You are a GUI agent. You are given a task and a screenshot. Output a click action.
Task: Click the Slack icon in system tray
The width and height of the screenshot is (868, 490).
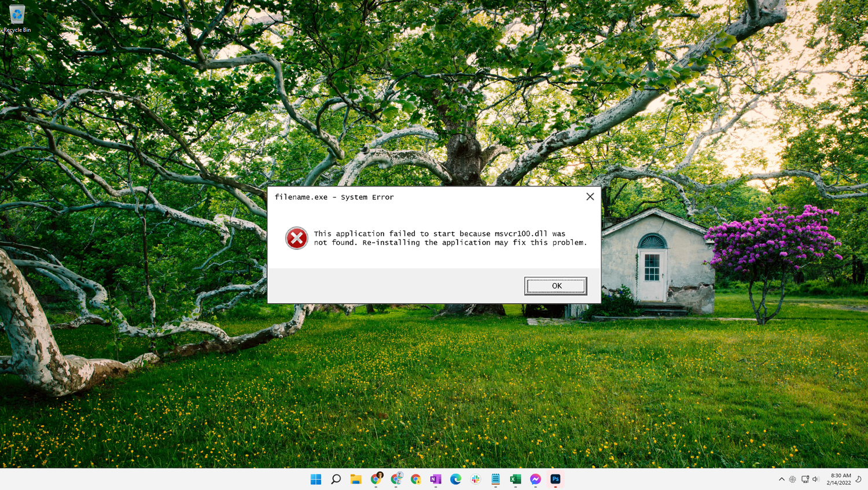[x=793, y=479]
